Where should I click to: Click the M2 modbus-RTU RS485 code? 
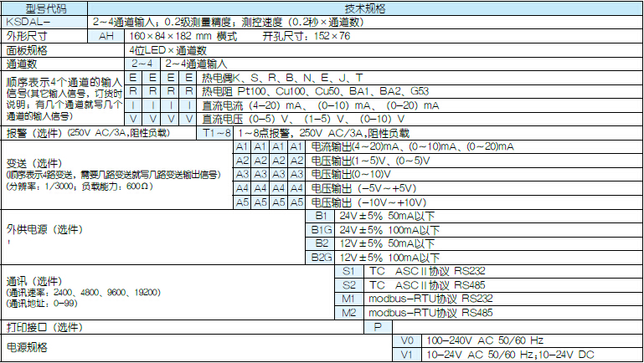pos(349,312)
